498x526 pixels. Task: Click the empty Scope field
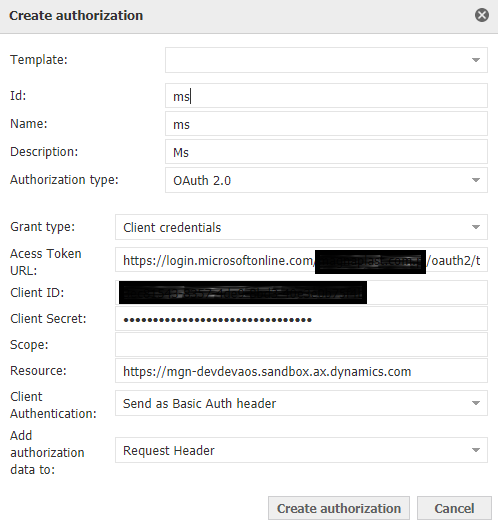(301, 345)
